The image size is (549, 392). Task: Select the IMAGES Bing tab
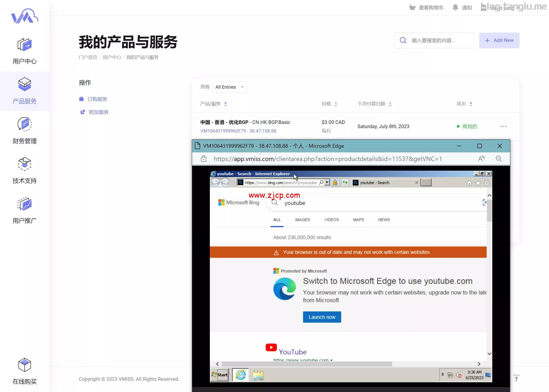click(302, 220)
